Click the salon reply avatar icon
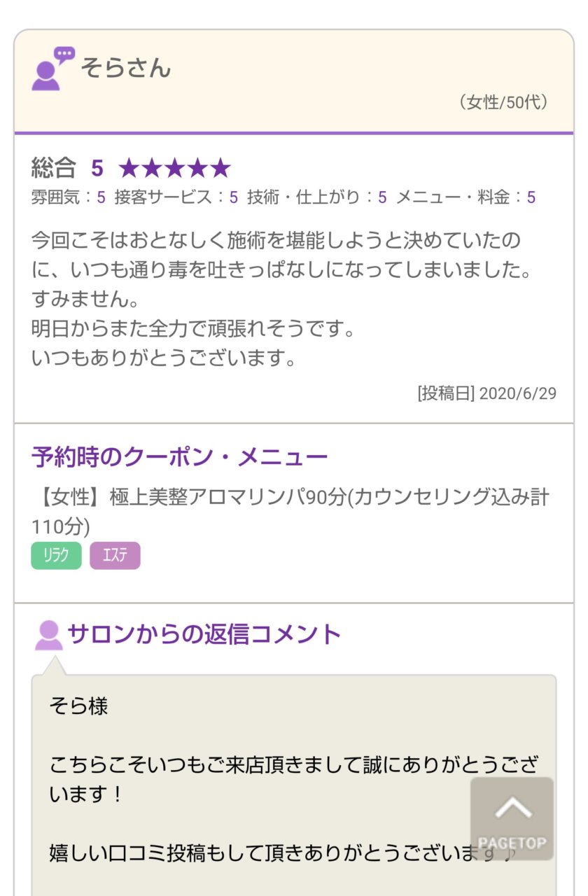The height and width of the screenshot is (896, 588). tap(48, 634)
